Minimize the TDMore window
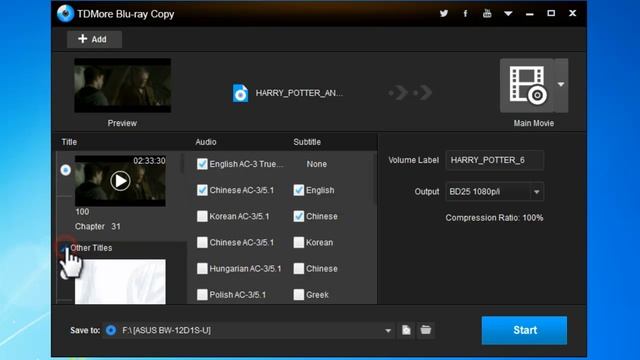The image size is (640, 360). point(530,14)
